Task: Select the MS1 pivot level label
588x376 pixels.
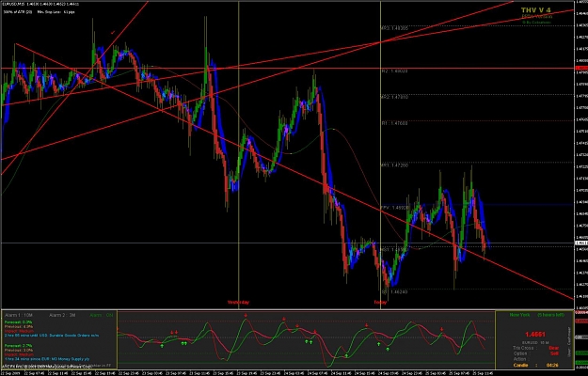Action: click(394, 249)
